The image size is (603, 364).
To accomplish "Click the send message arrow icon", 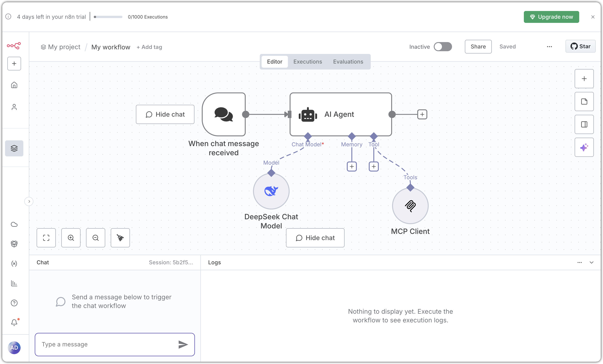I will tap(183, 344).
